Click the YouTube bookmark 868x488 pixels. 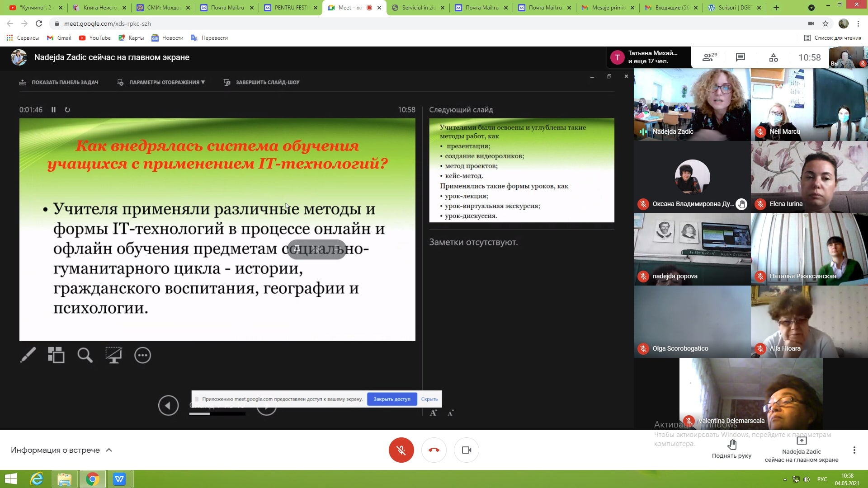(x=95, y=38)
